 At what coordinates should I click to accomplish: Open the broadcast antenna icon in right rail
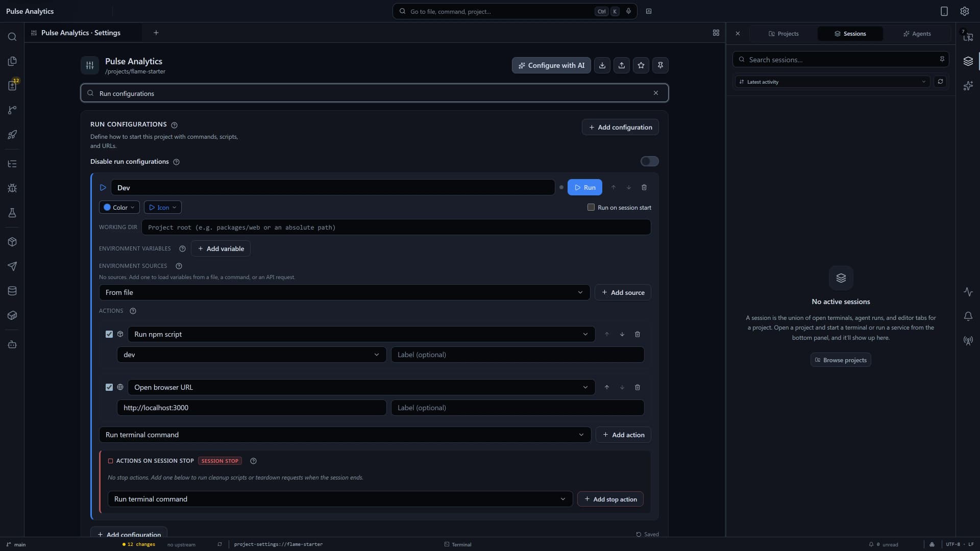pyautogui.click(x=968, y=340)
